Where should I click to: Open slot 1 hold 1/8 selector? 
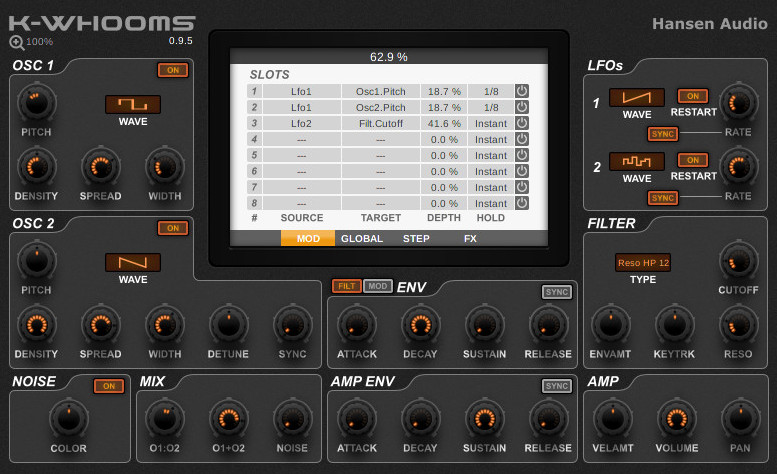point(491,91)
